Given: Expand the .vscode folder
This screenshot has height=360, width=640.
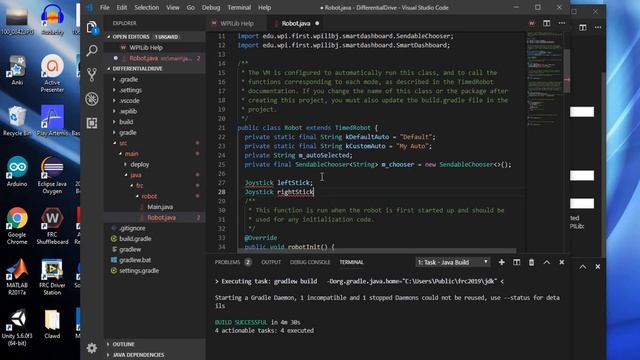Looking at the screenshot, I should pos(155,100).
